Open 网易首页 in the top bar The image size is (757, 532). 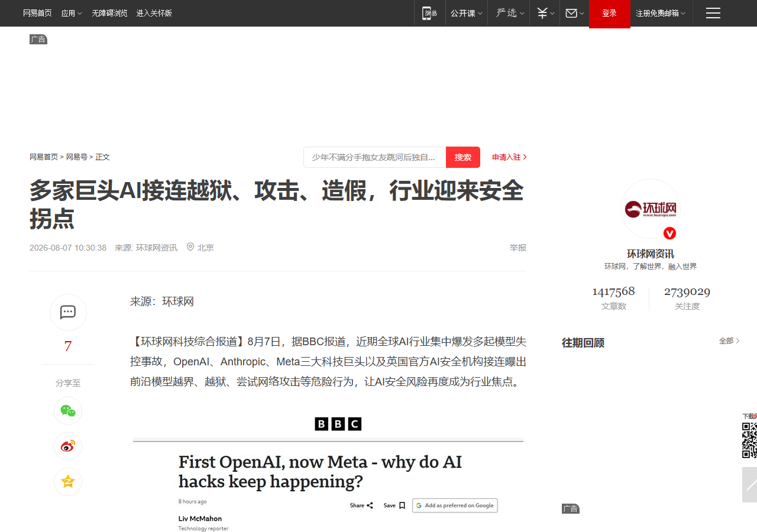pos(37,13)
